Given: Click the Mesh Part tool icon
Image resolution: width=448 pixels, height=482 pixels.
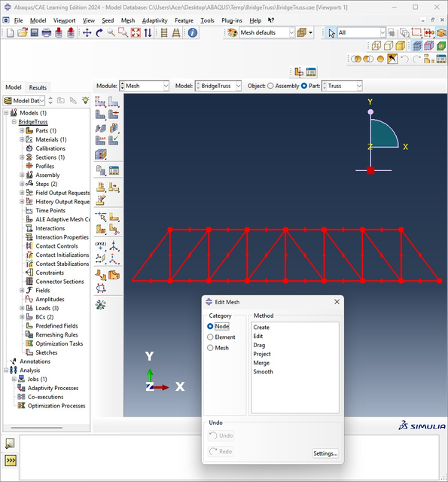Looking at the screenshot, I should [100, 114].
